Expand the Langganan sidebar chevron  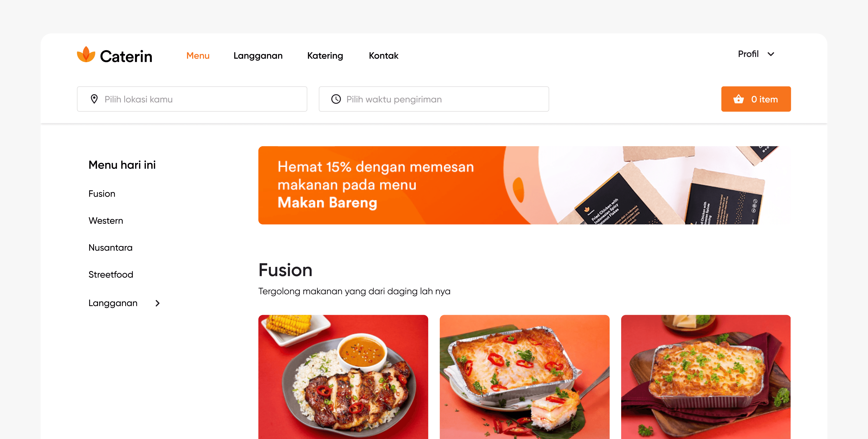click(157, 303)
